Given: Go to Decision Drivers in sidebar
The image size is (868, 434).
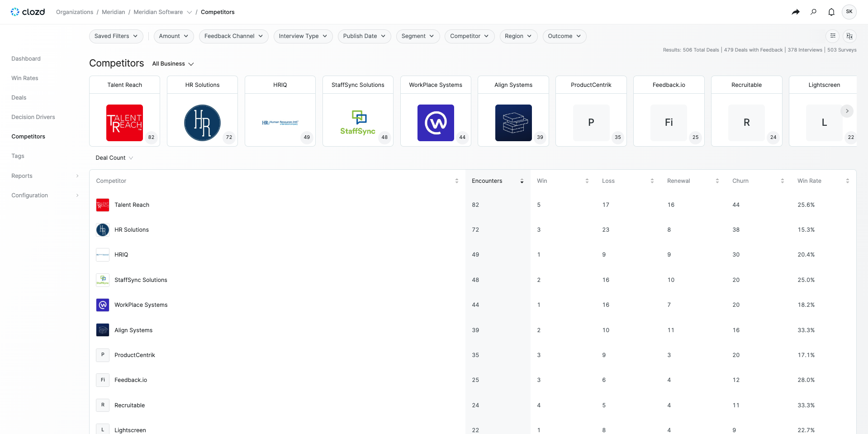Looking at the screenshot, I should click(x=33, y=117).
